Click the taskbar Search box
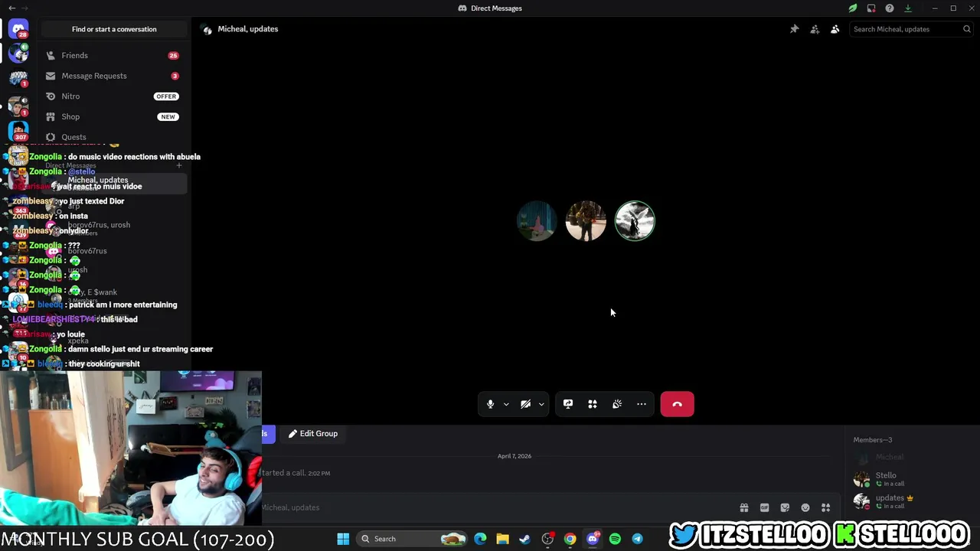 click(x=413, y=539)
